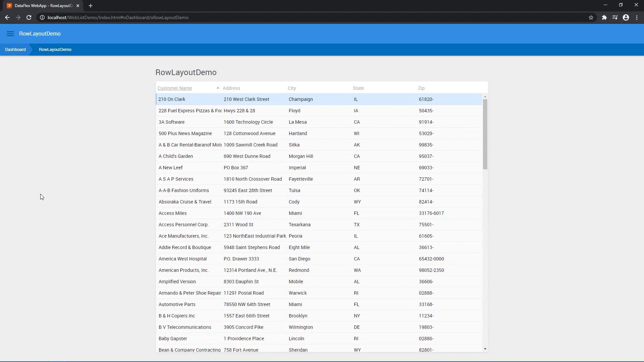
Task: Toggle sort direction arrow on Customer Name
Action: point(218,88)
